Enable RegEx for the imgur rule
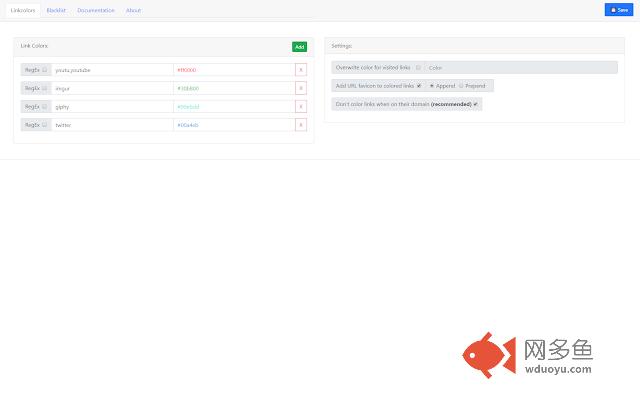 point(44,88)
